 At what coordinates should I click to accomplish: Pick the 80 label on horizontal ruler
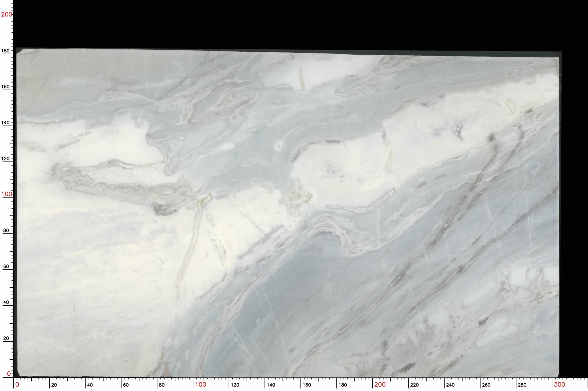161,385
